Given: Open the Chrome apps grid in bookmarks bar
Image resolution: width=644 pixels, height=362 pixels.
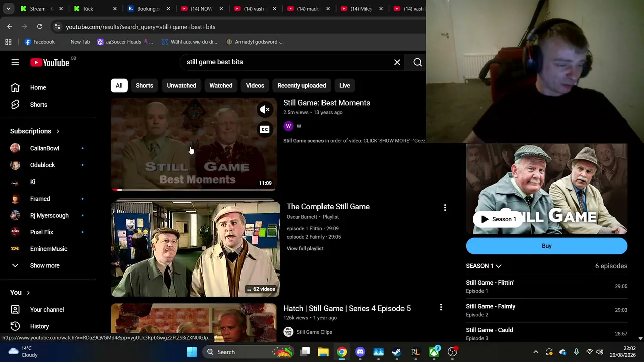Looking at the screenshot, I should (8, 42).
